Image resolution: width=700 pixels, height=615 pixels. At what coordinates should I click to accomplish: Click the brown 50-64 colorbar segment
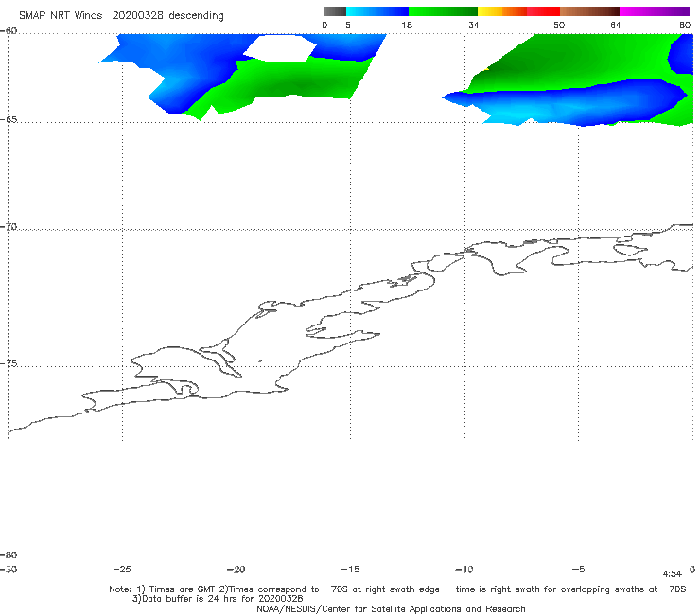[589, 11]
